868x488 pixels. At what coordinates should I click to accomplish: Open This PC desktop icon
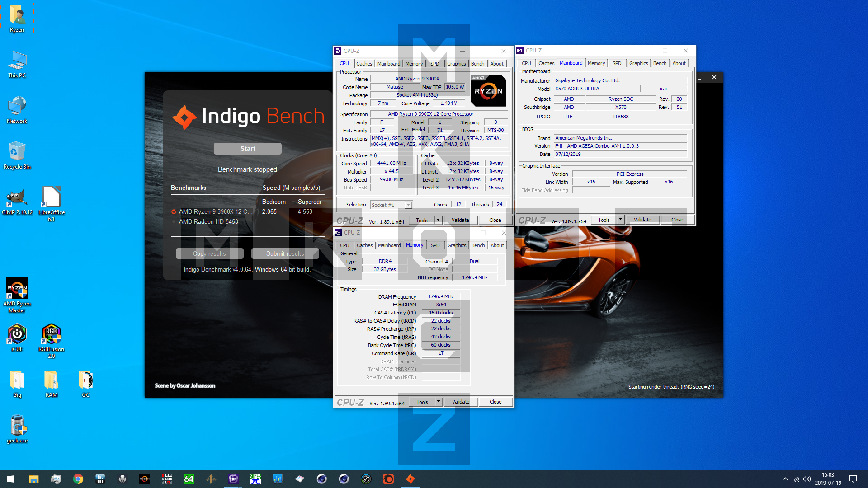17,65
